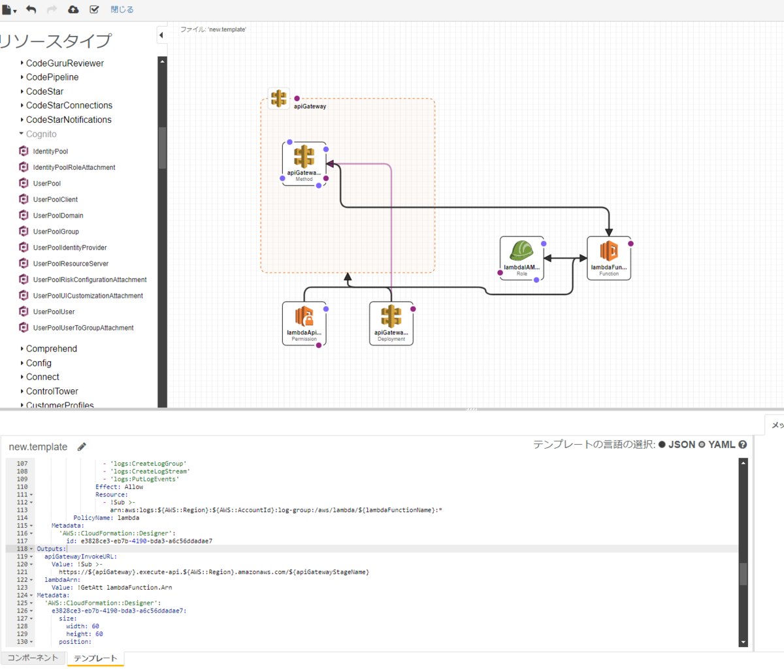Select the IdentityPool resource icon
This screenshot has height=672, width=784.
pyautogui.click(x=24, y=151)
